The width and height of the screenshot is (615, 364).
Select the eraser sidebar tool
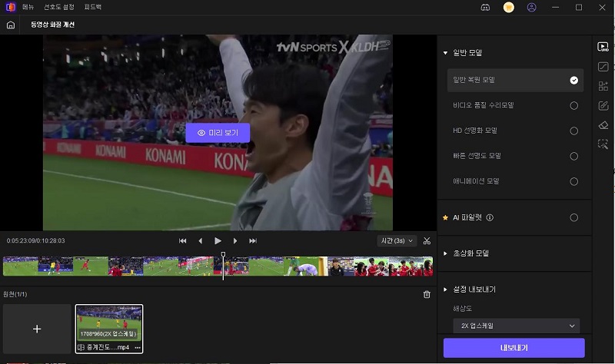pyautogui.click(x=603, y=125)
